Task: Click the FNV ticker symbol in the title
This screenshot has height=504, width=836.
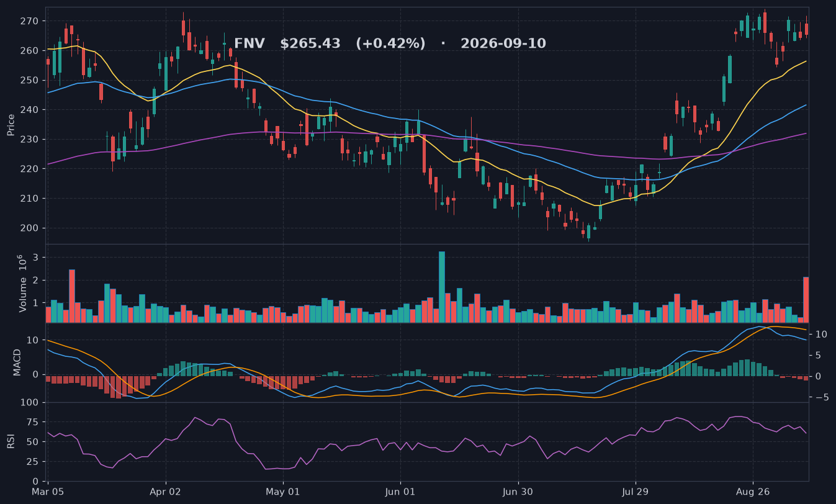Action: [x=249, y=43]
